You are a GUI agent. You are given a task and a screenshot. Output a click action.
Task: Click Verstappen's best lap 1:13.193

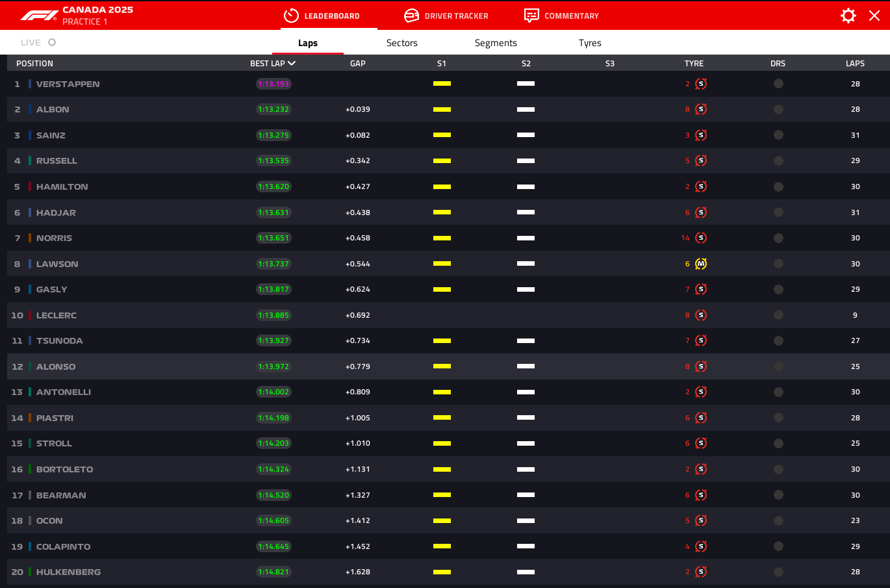tap(273, 84)
